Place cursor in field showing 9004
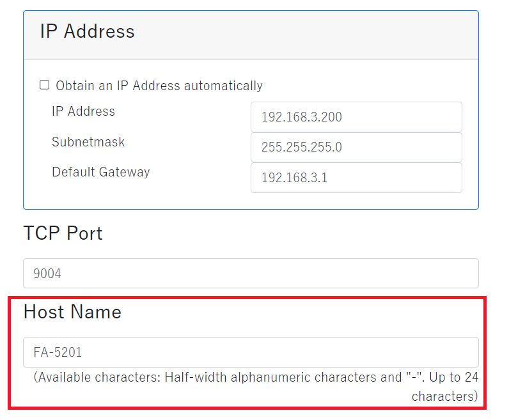This screenshot has width=509, height=420. coord(251,274)
